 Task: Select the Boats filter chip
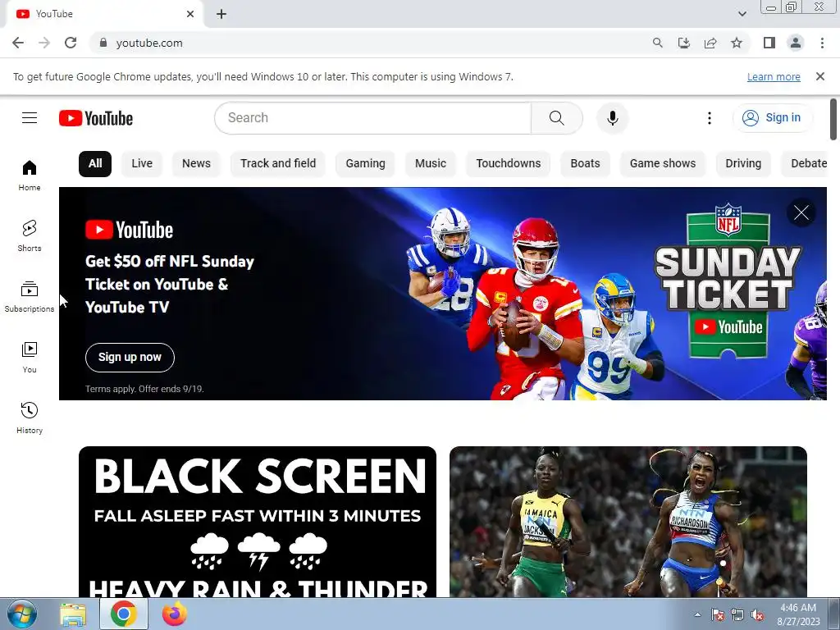pyautogui.click(x=585, y=163)
